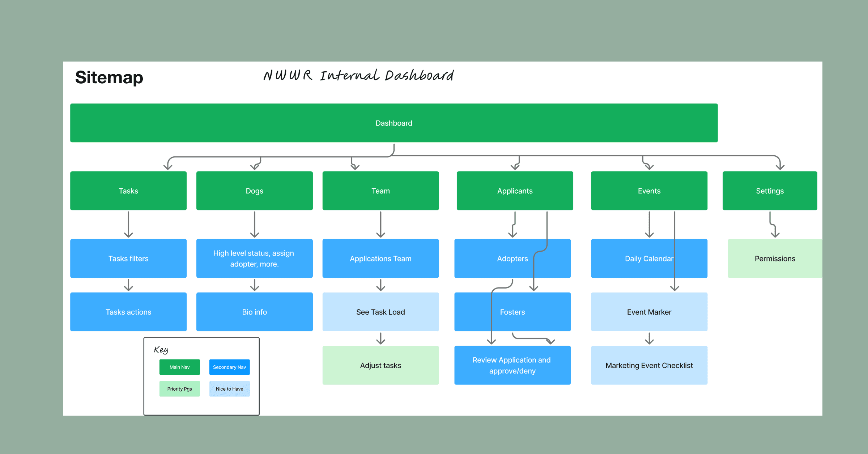Select the Applications Team box

[380, 258]
